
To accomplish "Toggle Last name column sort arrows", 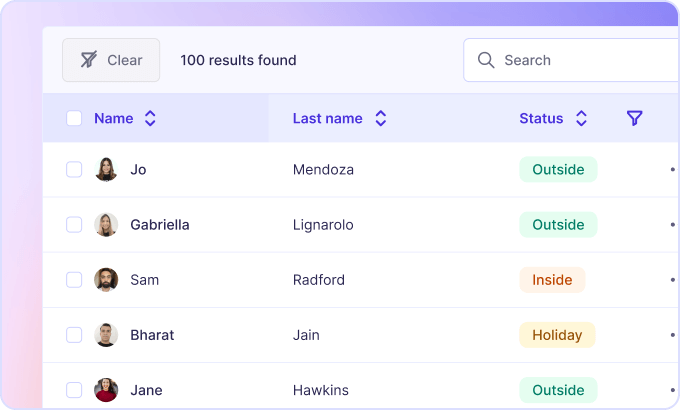I will pyautogui.click(x=380, y=118).
